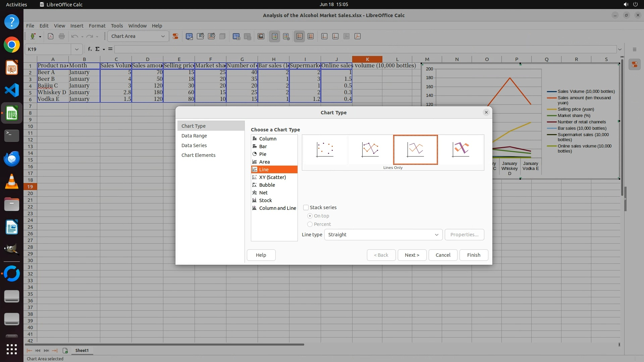This screenshot has height=362, width=644.
Task: Click the horizontal scrollbar at sheet bottom
Action: coord(164,344)
